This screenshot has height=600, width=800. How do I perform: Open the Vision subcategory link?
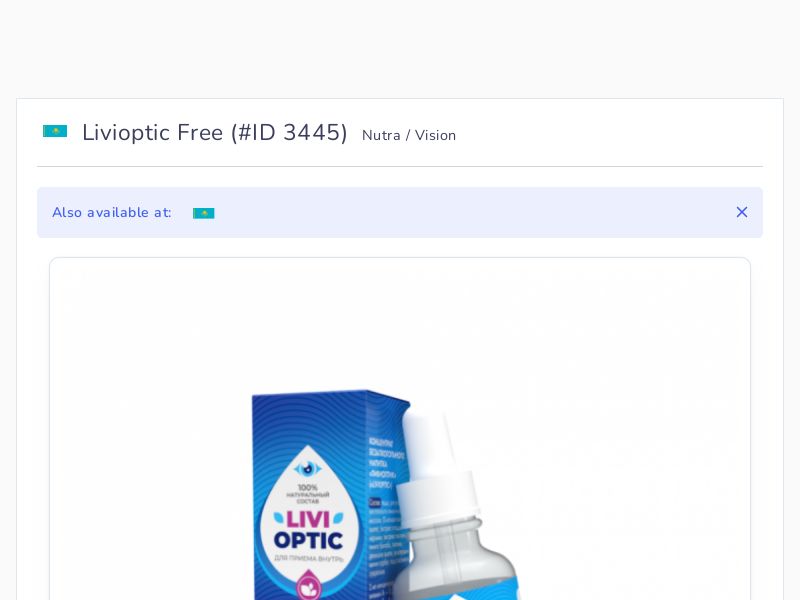pos(435,135)
